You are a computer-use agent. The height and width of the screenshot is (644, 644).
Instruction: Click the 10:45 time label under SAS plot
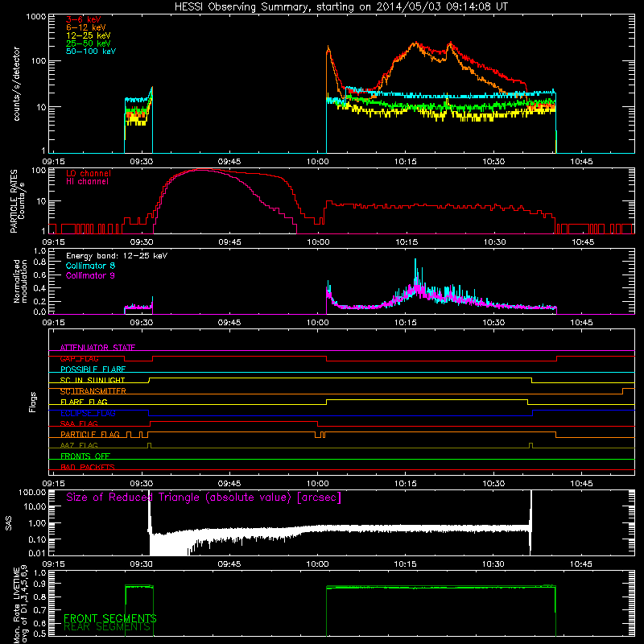[581, 564]
